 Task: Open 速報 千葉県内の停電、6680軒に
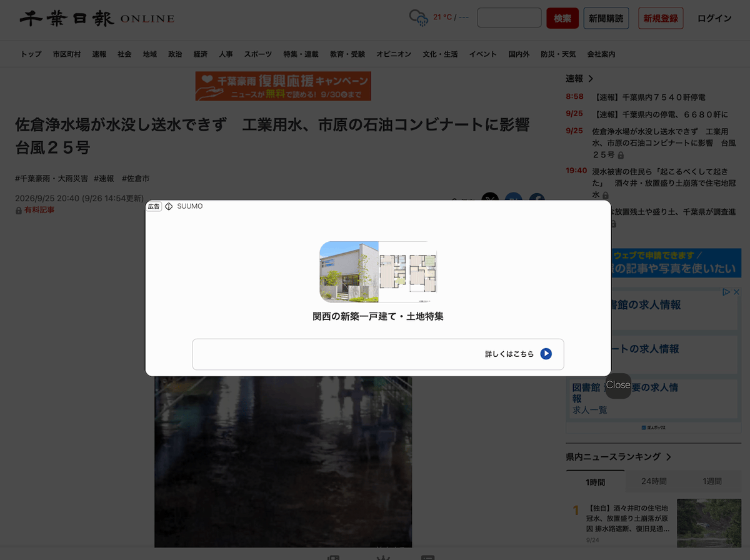[660, 115]
